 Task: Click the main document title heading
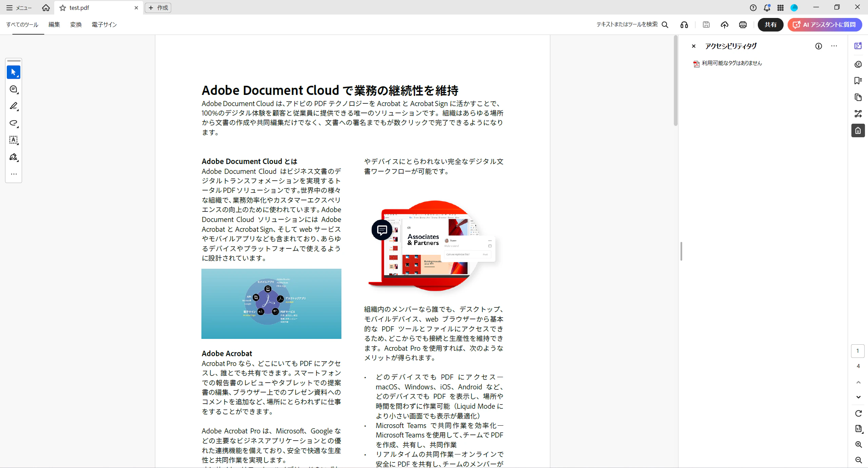coord(330,90)
